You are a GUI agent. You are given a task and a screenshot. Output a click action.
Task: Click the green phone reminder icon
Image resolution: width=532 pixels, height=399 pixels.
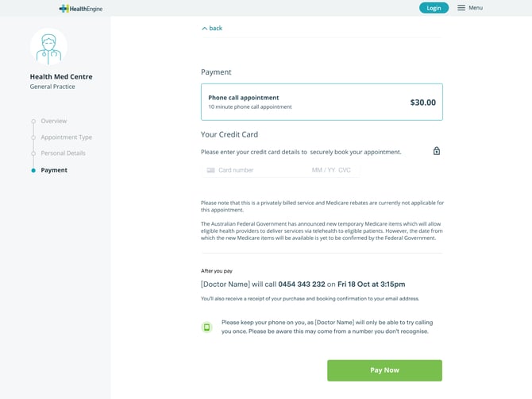207,327
